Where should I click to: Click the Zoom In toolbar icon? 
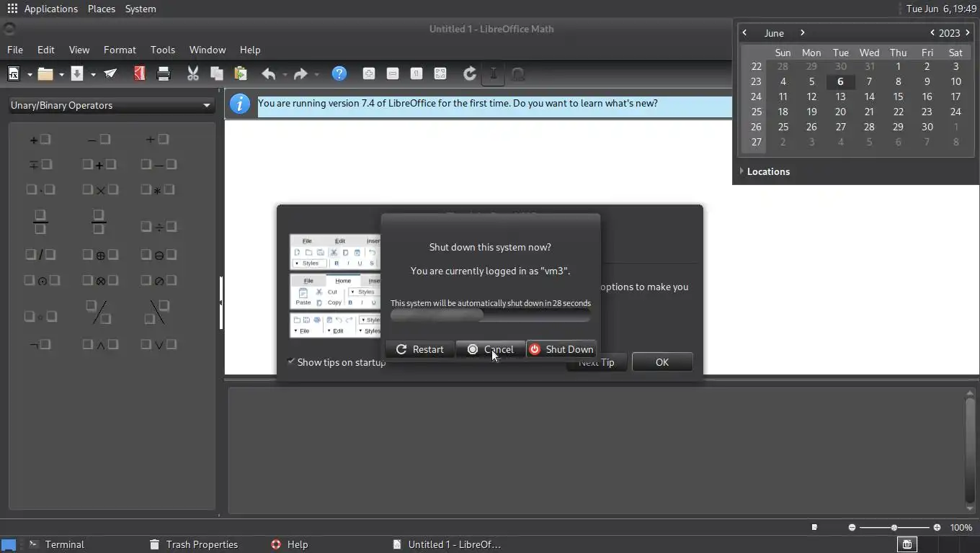coord(369,73)
